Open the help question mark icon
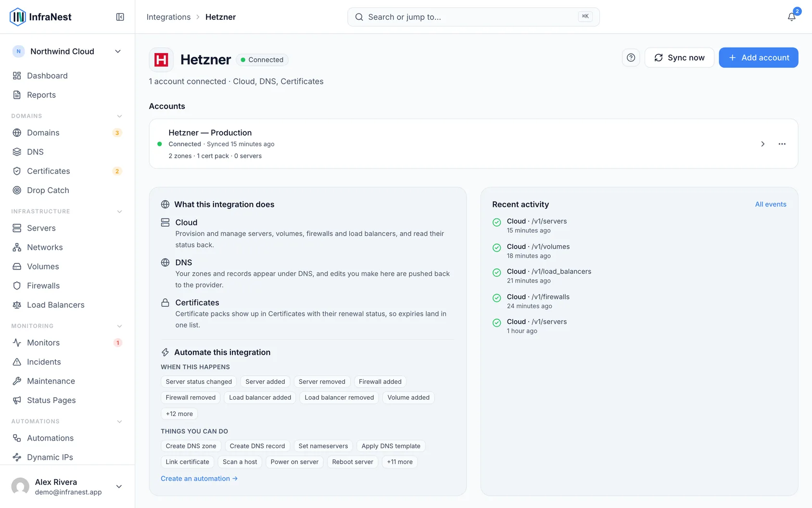Image resolution: width=812 pixels, height=508 pixels. pyautogui.click(x=631, y=58)
